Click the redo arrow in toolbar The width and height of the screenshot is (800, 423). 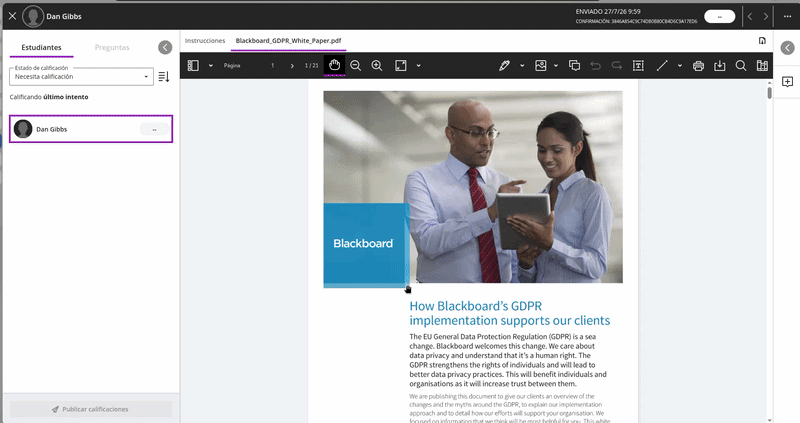(x=616, y=65)
